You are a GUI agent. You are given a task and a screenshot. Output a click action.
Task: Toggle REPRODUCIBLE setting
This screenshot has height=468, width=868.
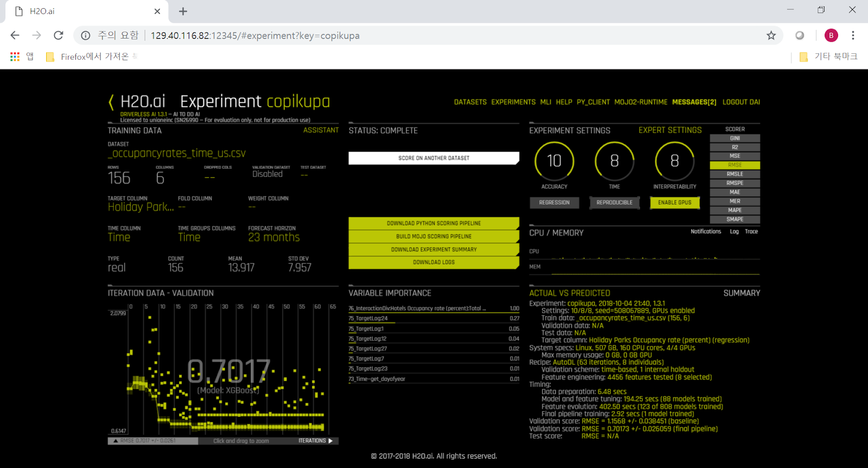click(x=614, y=203)
